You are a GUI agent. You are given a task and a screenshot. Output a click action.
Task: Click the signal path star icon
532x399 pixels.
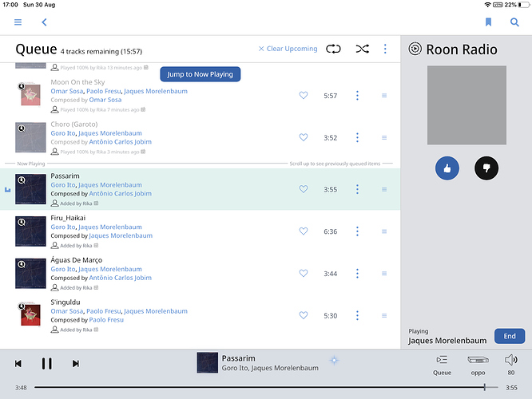(334, 360)
